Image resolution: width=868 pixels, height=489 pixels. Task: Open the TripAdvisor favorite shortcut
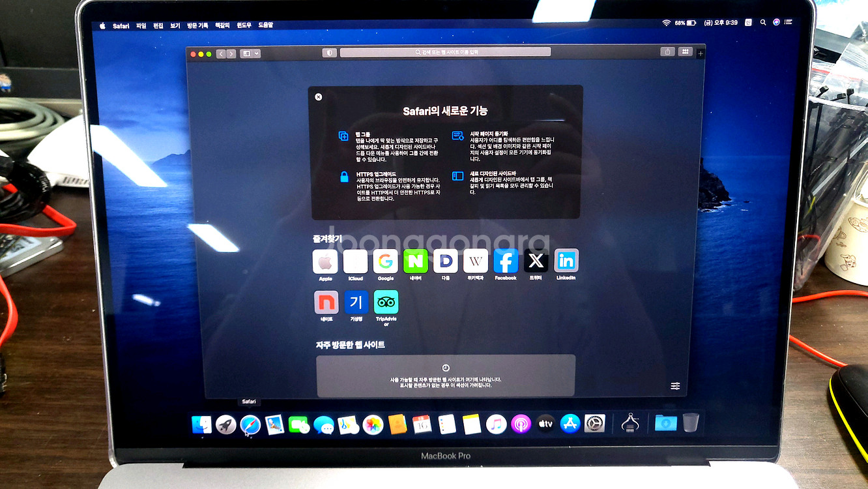coord(386,303)
